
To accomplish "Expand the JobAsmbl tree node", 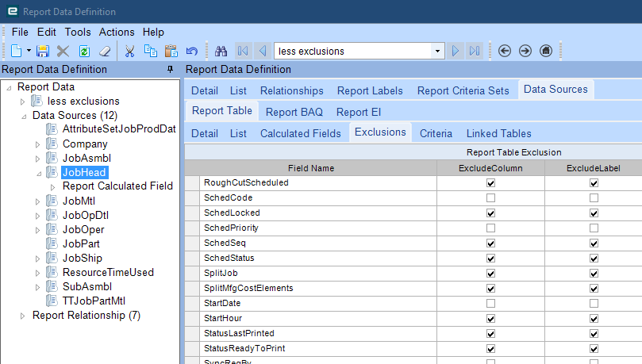I will coord(37,159).
